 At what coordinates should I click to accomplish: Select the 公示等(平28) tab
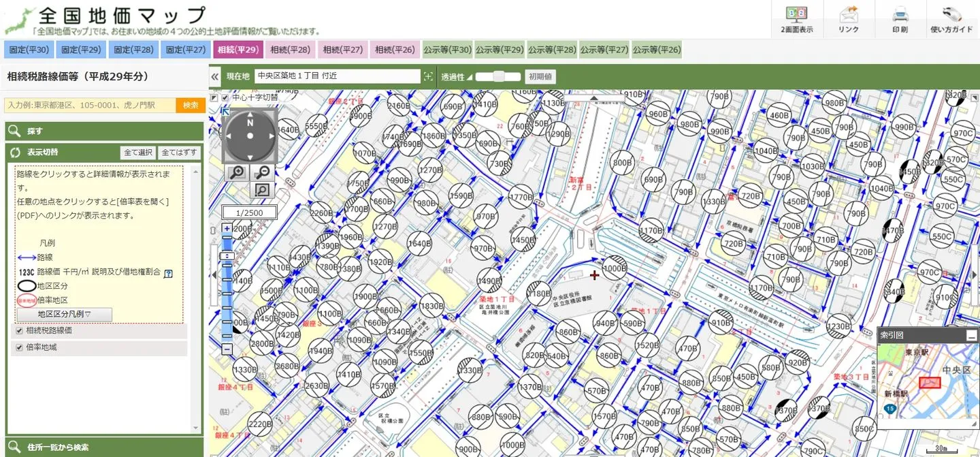(x=552, y=50)
